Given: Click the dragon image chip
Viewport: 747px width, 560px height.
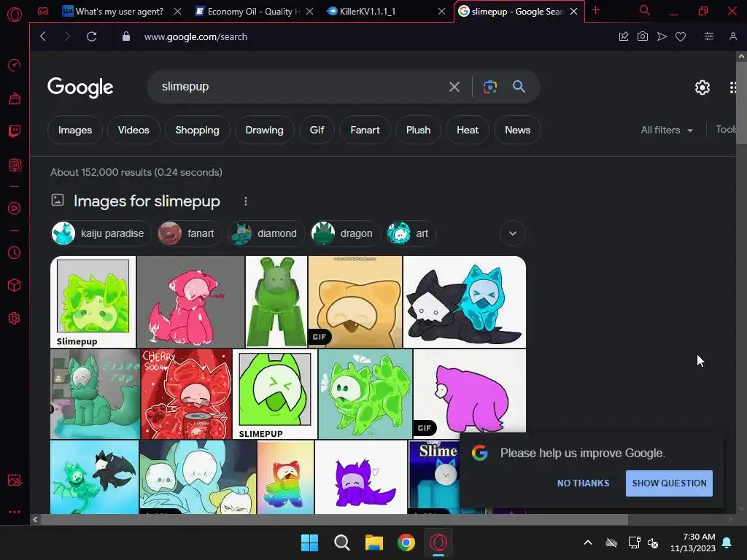Looking at the screenshot, I should (345, 233).
